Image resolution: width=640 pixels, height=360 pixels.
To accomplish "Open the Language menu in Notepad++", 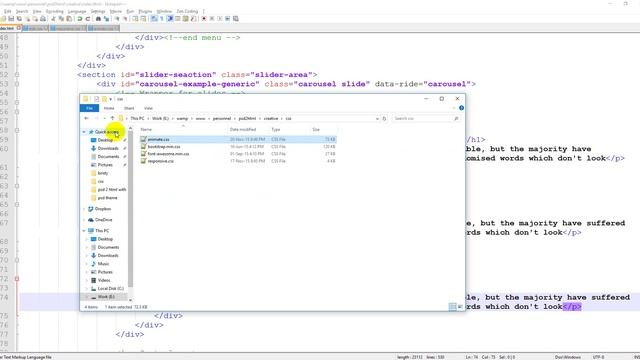I will click(x=77, y=11).
